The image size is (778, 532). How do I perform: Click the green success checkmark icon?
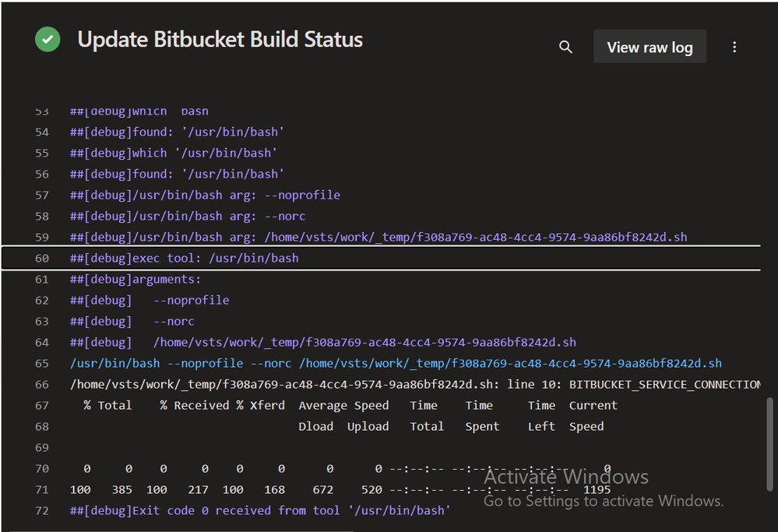coord(48,39)
